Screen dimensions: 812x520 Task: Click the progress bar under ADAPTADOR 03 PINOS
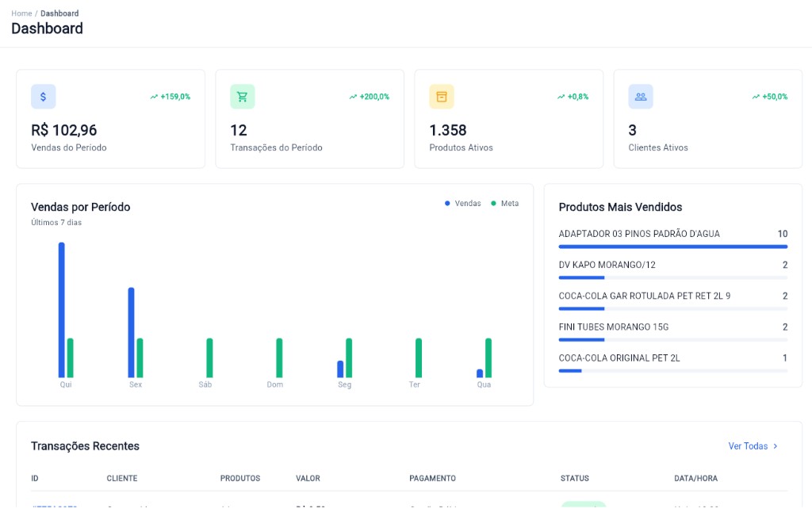click(x=673, y=247)
